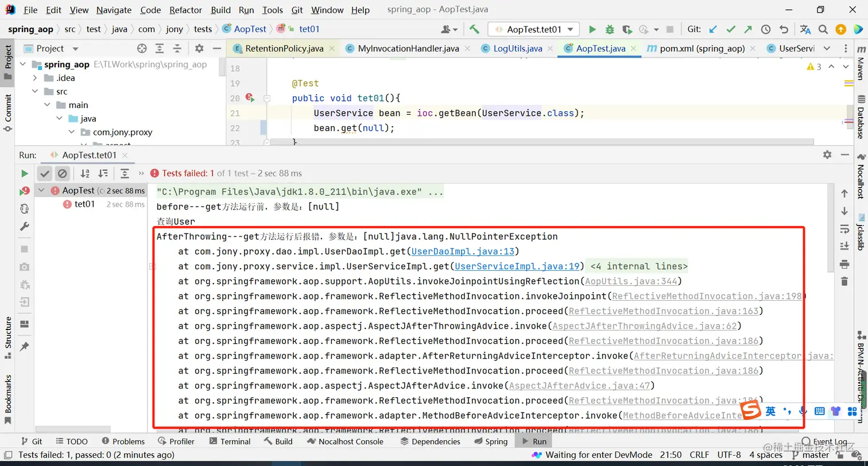Show Git history clock icon
This screenshot has width=868, height=466.
766,29
